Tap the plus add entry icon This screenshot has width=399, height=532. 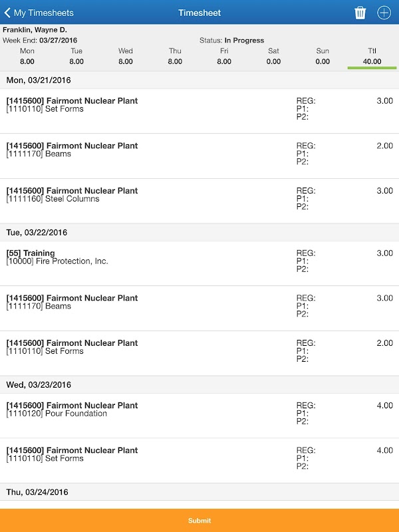[x=384, y=13]
